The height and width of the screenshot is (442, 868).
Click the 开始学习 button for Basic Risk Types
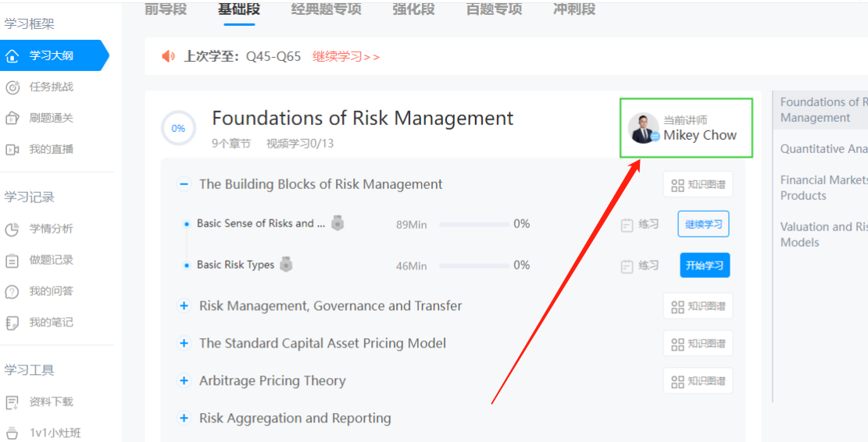[x=705, y=266]
